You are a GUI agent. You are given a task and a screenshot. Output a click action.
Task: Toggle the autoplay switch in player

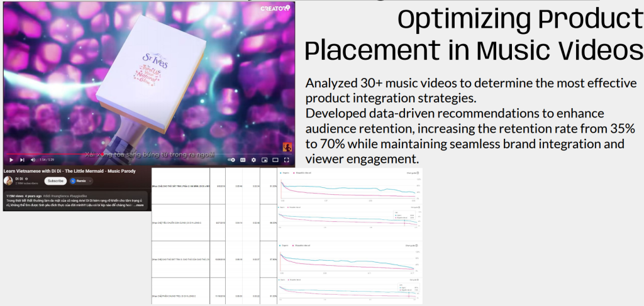pyautogui.click(x=231, y=160)
